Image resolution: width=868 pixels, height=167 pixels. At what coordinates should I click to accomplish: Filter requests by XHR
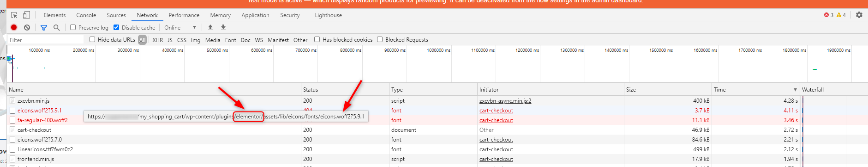point(158,40)
